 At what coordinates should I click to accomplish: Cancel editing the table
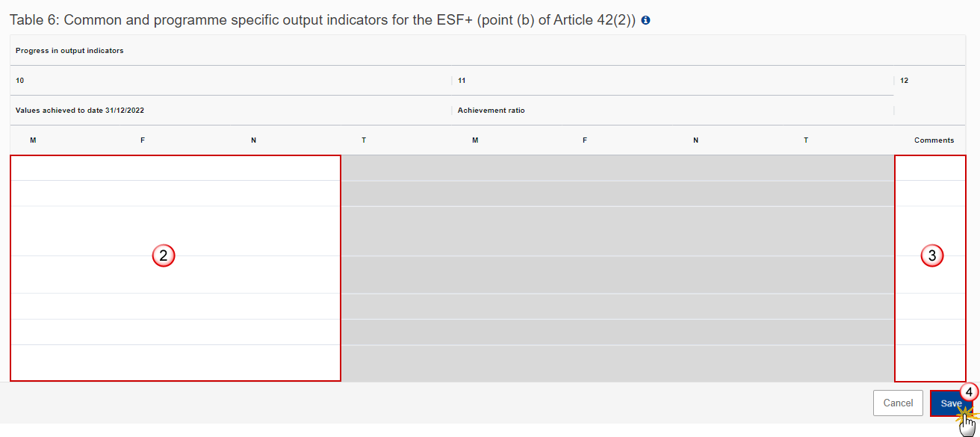pyautogui.click(x=898, y=403)
